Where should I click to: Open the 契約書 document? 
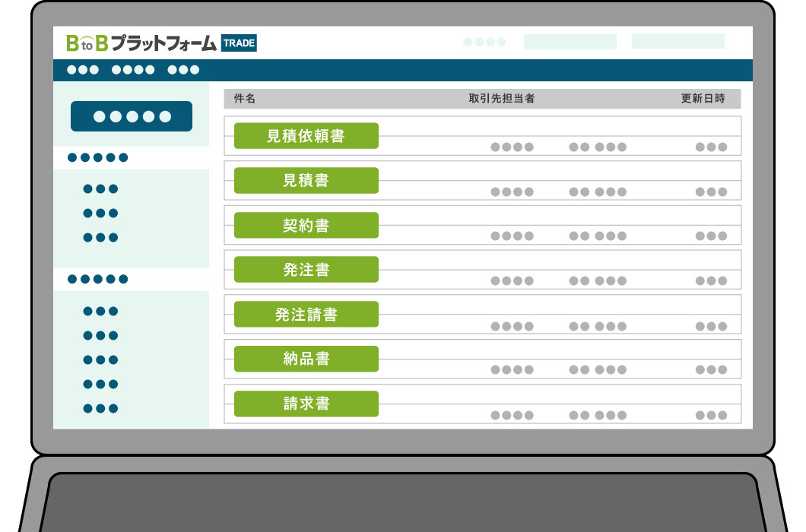307,225
